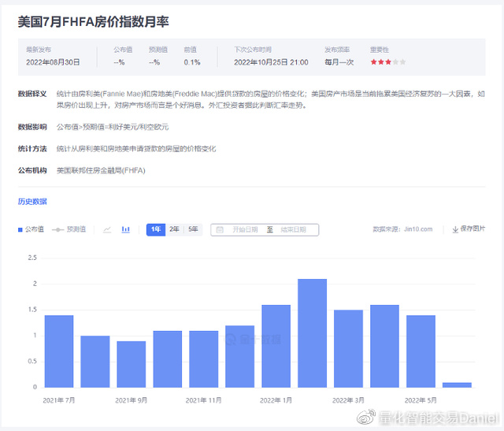Select the 1年 time range tab
This screenshot has width=504, height=431.
coord(156,229)
